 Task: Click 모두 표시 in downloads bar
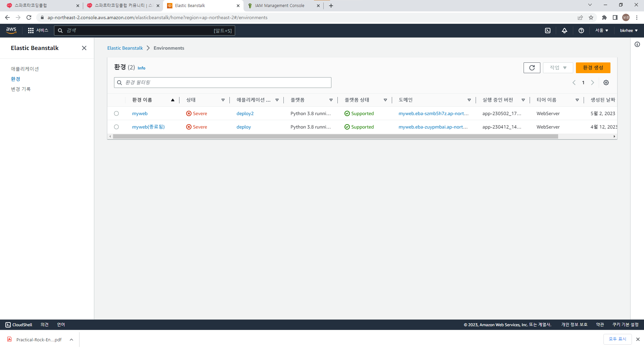point(618,339)
